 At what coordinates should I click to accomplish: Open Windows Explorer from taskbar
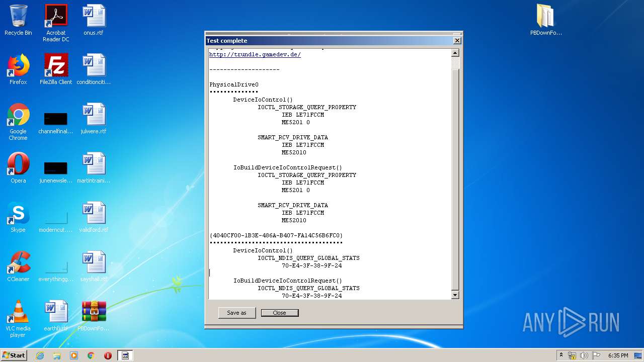(57, 355)
